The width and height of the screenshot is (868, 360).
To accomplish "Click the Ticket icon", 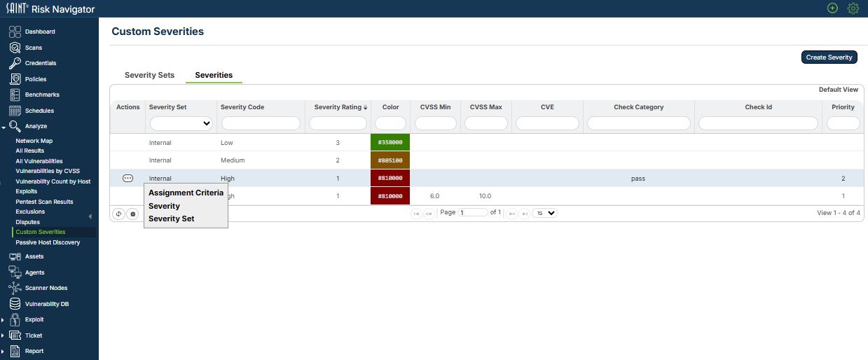I will tap(15, 335).
